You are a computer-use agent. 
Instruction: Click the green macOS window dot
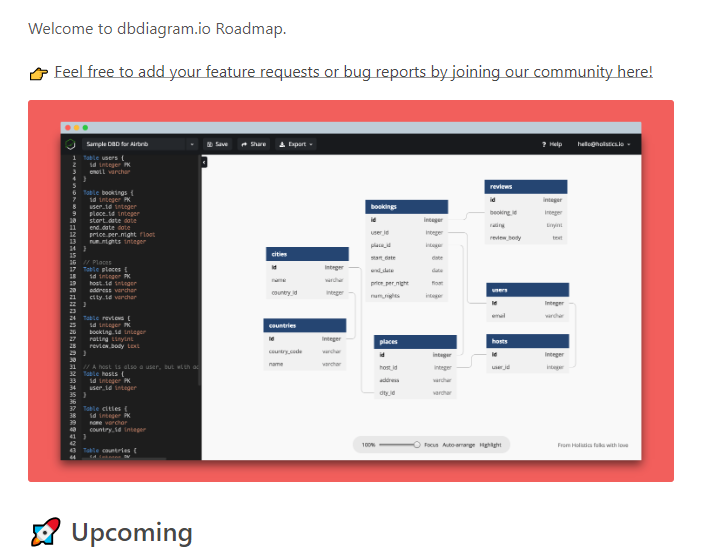85,128
